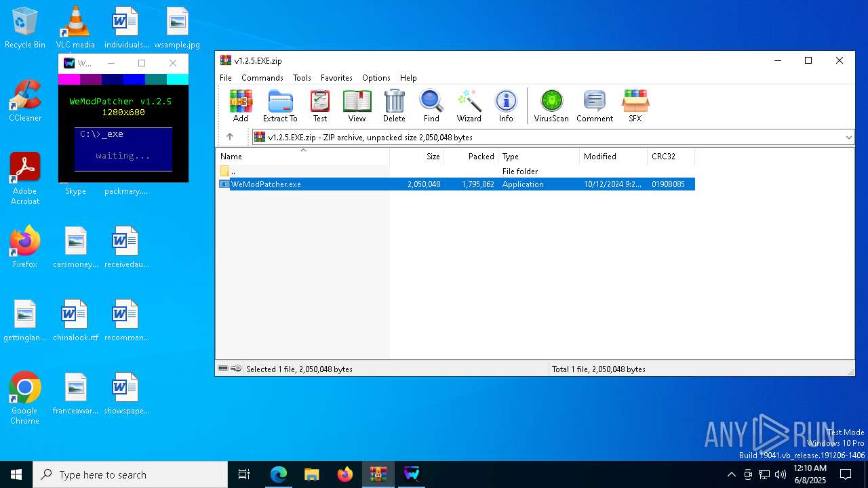Sort files by the Modified column

[x=614, y=157]
